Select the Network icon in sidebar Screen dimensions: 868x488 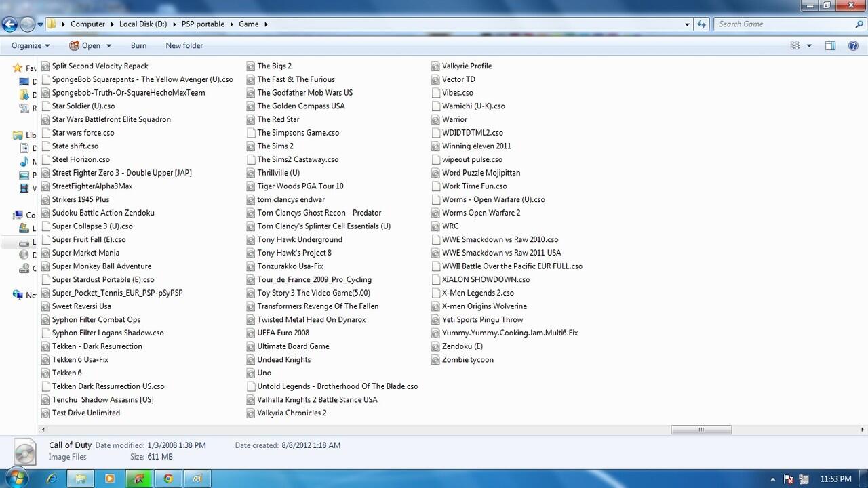[x=18, y=295]
